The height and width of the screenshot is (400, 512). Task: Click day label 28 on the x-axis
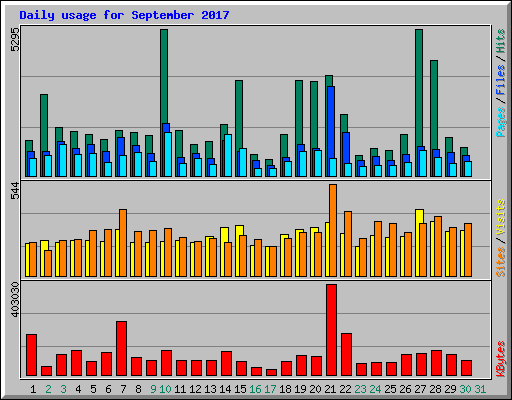(435, 389)
